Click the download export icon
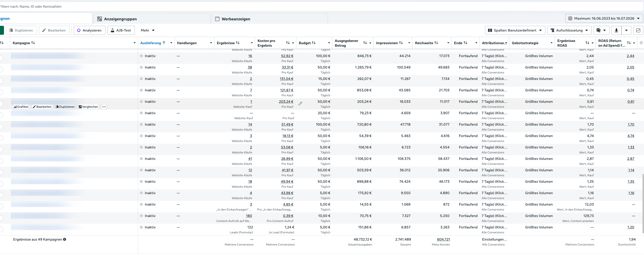Viewport: 644px width, 254px height. tap(616, 30)
